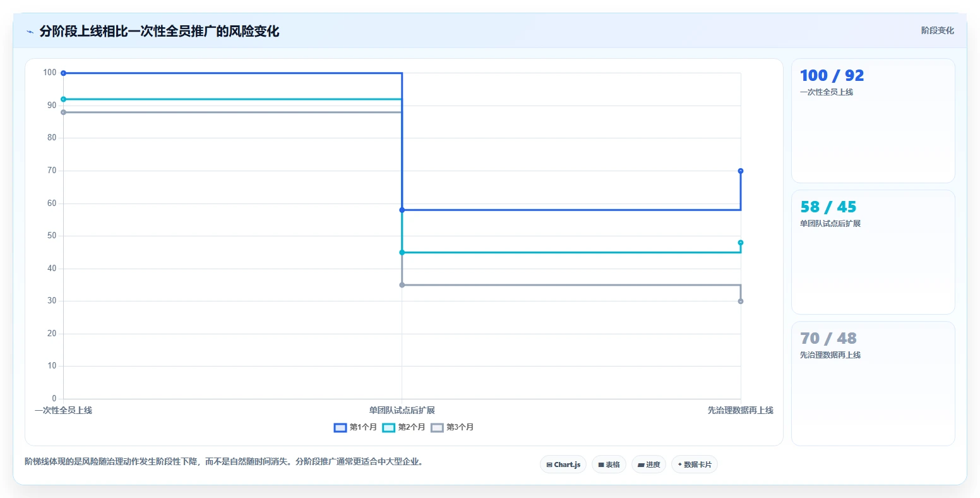The height and width of the screenshot is (498, 980).
Task: Select the 数据卡片 tag chip
Action: pyautogui.click(x=695, y=465)
